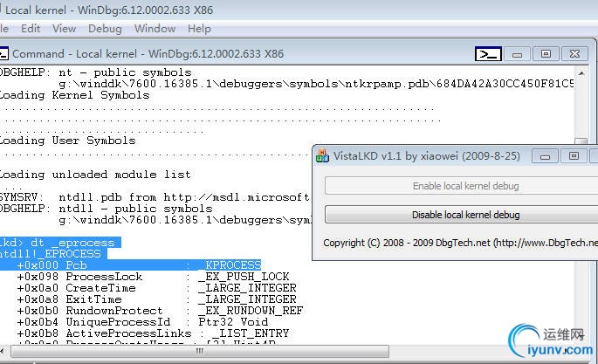Maximize the VistaLKD window

pyautogui.click(x=574, y=156)
